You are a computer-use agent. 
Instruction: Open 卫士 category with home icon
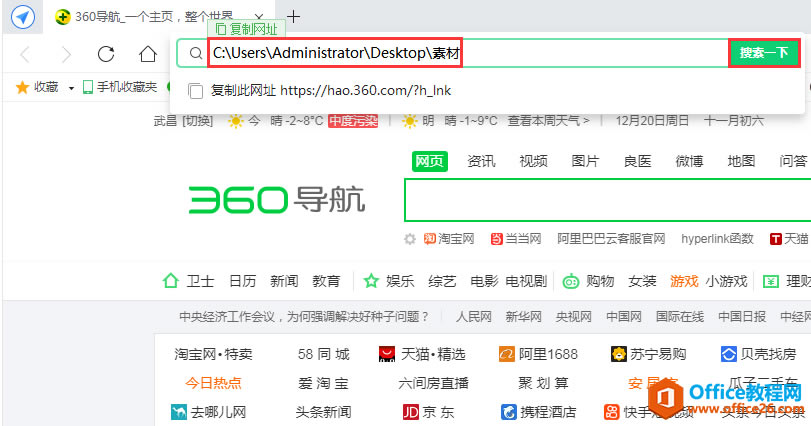point(188,281)
